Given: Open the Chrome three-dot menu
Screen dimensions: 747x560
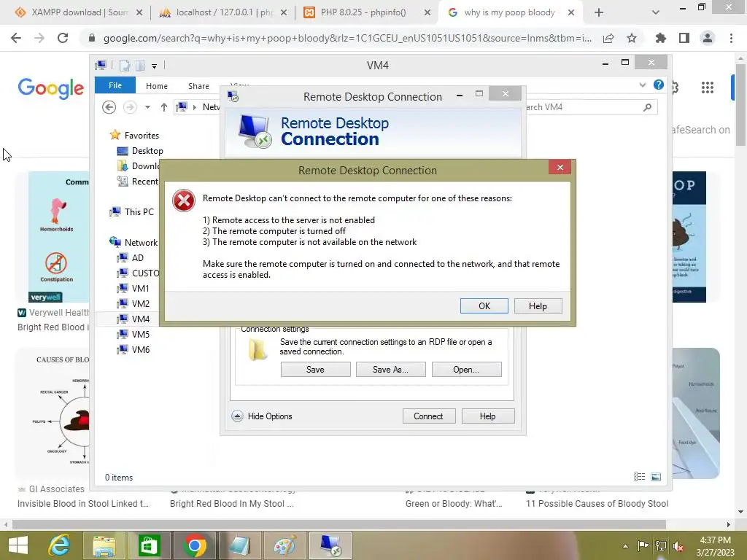Looking at the screenshot, I should click(731, 38).
